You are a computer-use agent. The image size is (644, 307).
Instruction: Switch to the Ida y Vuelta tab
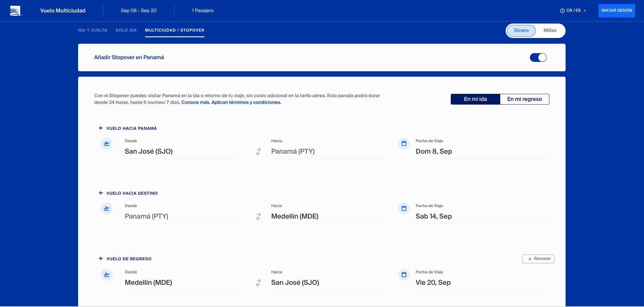tap(92, 30)
